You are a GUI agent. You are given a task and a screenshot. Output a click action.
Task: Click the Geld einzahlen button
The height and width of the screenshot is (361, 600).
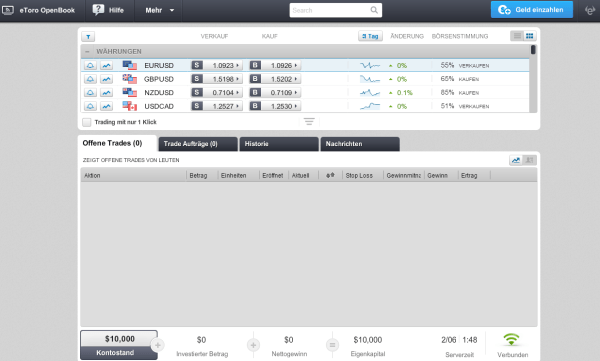coord(532,10)
